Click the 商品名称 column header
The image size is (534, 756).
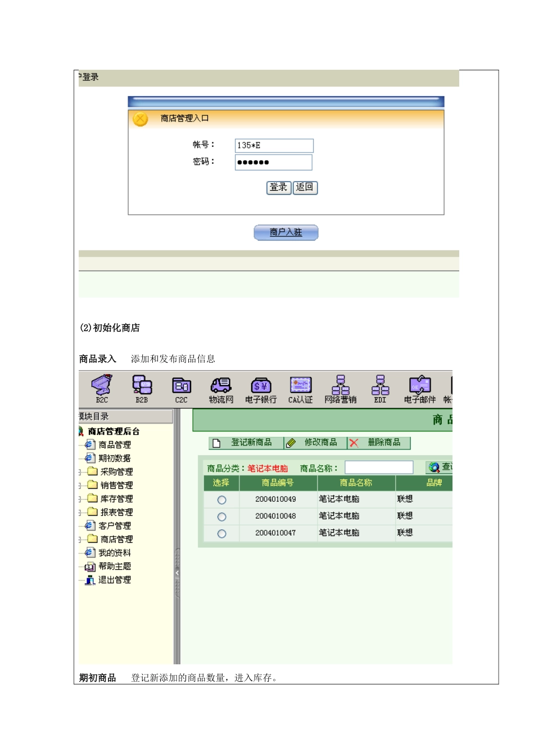356,483
